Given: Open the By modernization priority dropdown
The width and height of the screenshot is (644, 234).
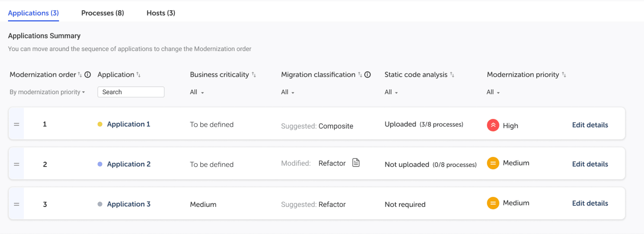Looking at the screenshot, I should pos(47,92).
